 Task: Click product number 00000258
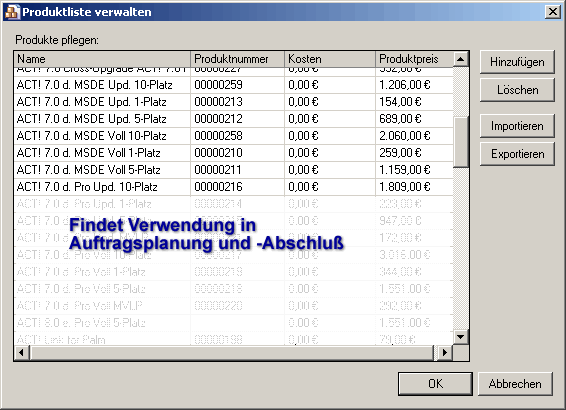tap(218, 136)
